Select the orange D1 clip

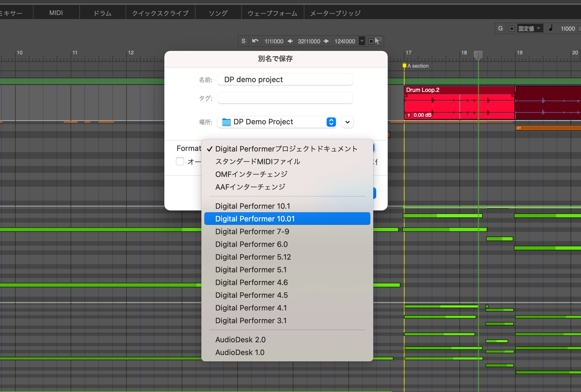(548, 128)
